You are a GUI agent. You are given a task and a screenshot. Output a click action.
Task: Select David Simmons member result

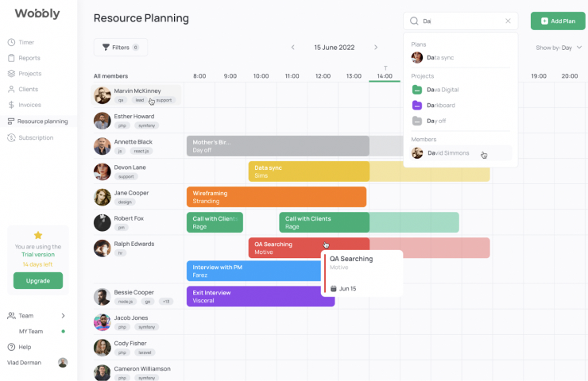tap(461, 153)
